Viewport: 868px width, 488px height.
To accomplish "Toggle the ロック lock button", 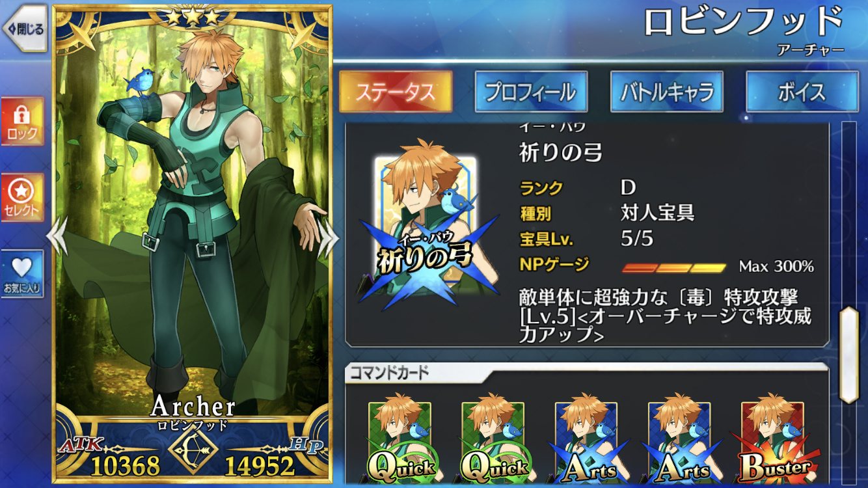I will 22,122.
